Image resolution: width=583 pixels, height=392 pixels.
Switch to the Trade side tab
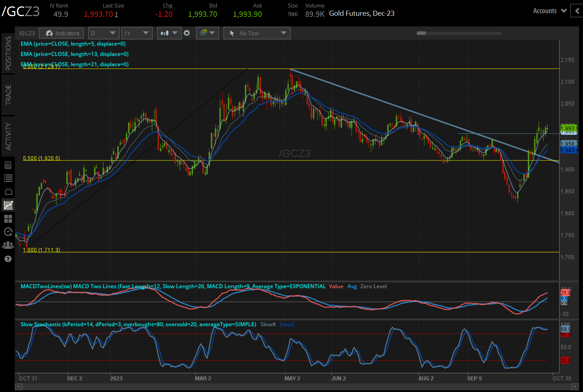coord(8,95)
